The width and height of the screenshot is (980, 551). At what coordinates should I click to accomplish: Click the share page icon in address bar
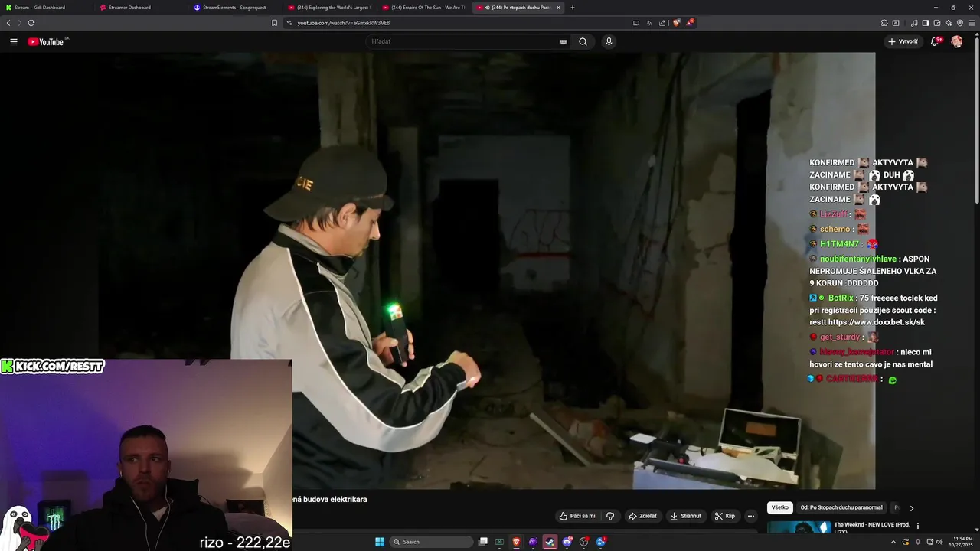tap(662, 23)
